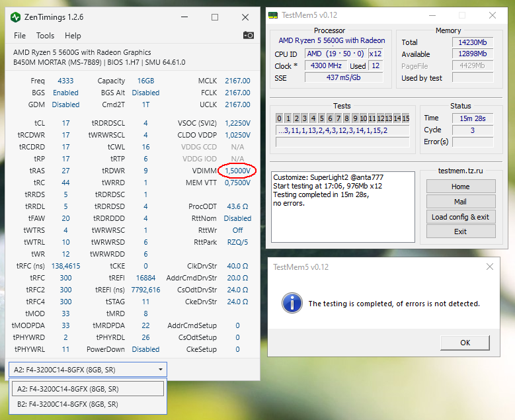515x420 pixels.
Task: Click the tREFI (ns) 7792,616 value
Action: pyautogui.click(x=145, y=290)
